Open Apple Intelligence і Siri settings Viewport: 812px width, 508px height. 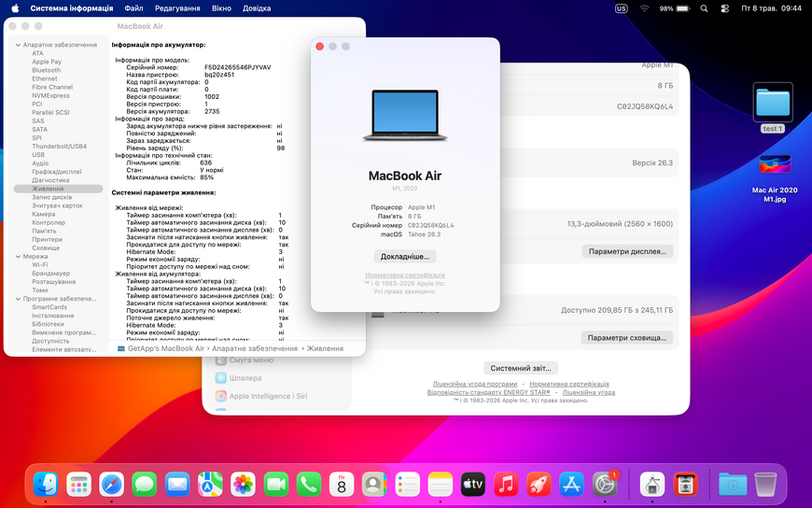(261, 396)
